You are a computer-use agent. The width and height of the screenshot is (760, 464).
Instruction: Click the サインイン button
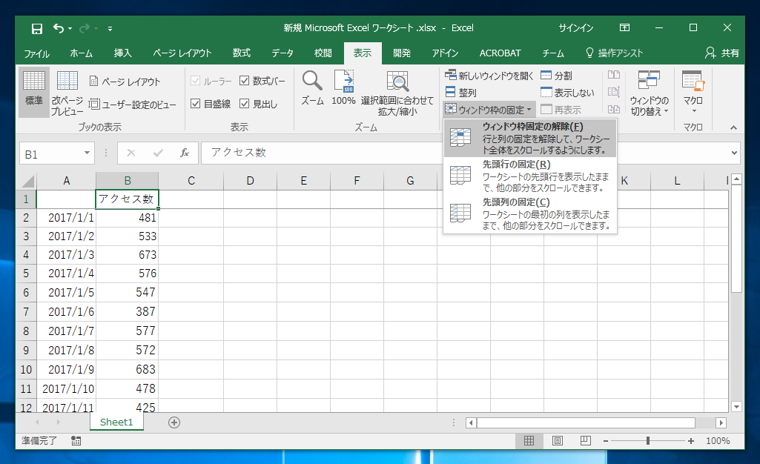[x=576, y=28]
